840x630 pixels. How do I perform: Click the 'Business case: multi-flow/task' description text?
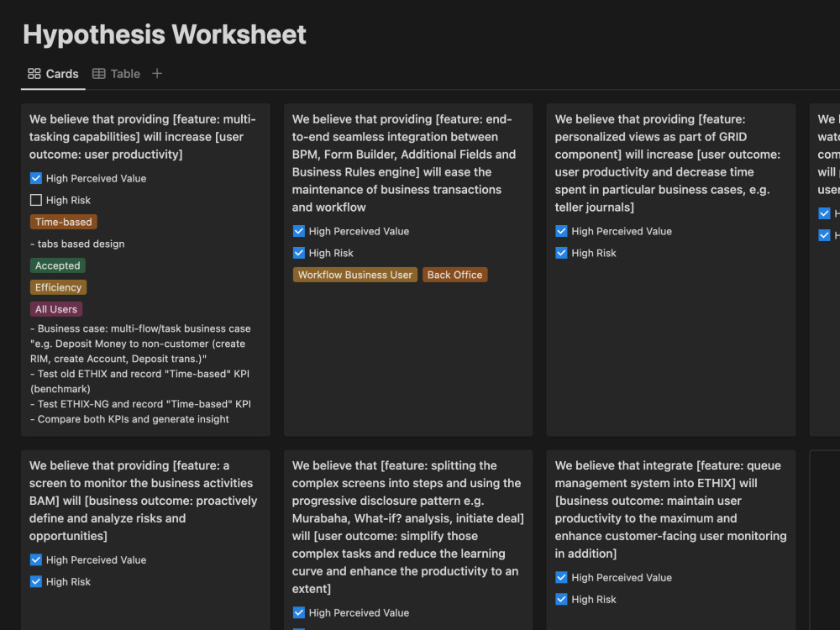(140, 344)
